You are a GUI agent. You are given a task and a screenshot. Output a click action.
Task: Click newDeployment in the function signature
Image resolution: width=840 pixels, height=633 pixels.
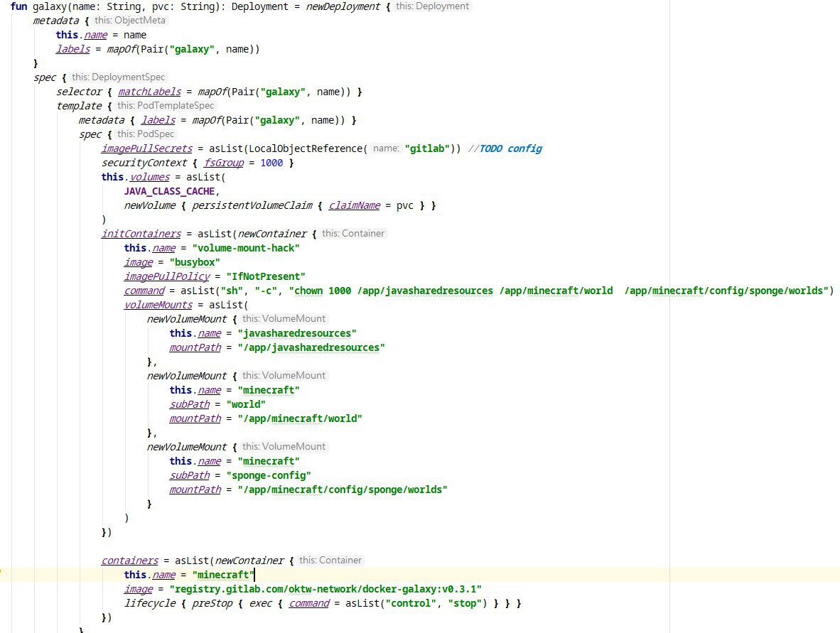[x=343, y=6]
